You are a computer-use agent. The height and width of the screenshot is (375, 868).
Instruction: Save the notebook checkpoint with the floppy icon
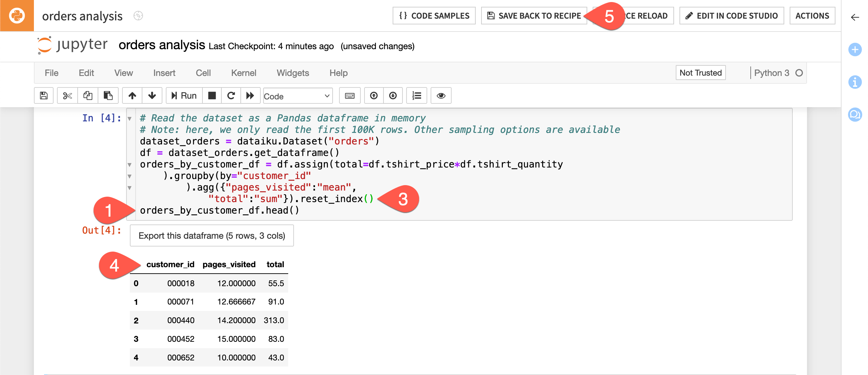43,96
